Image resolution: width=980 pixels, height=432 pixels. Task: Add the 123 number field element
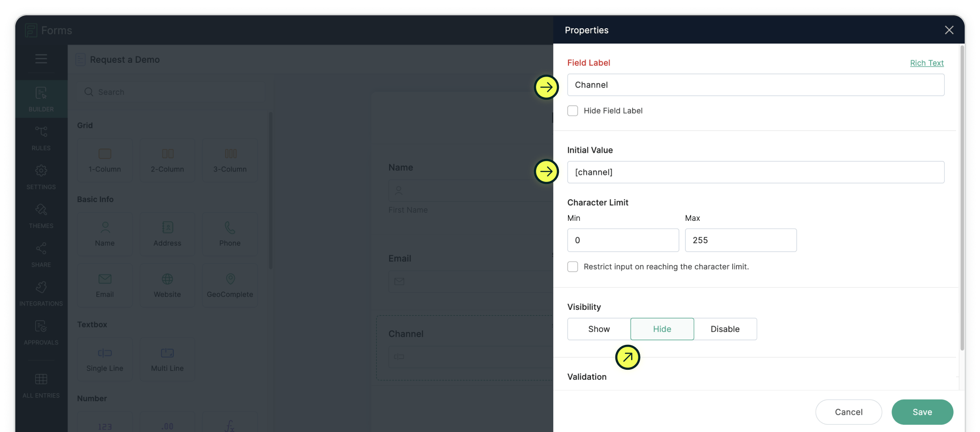(x=105, y=422)
